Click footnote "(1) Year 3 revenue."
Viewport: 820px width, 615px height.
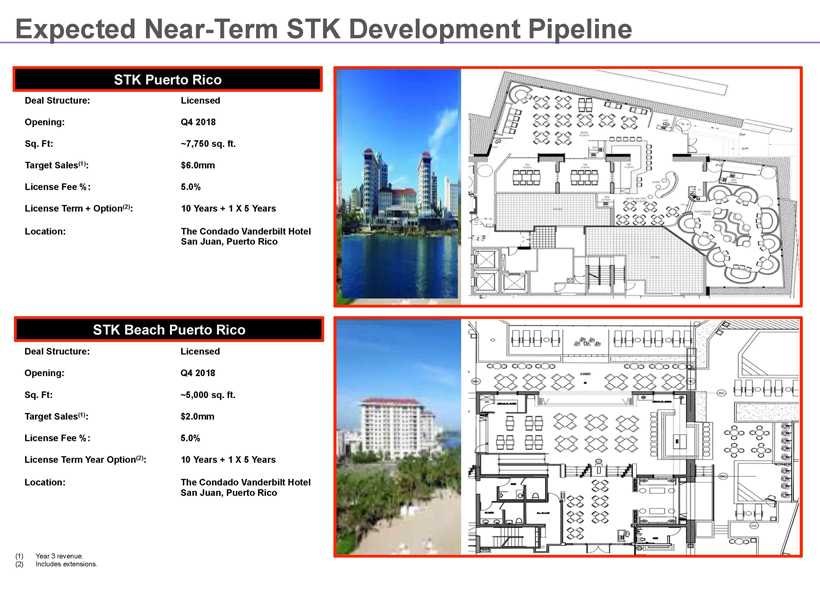[x=50, y=555]
